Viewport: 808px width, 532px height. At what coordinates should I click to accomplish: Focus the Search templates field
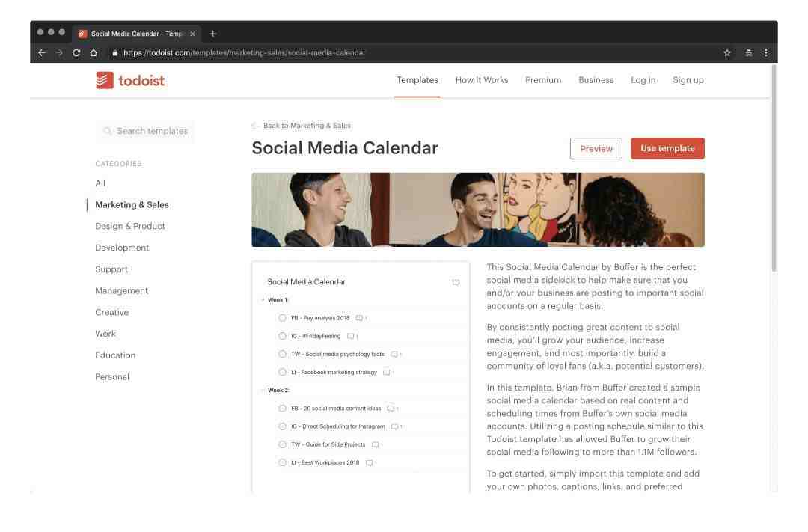(x=145, y=131)
